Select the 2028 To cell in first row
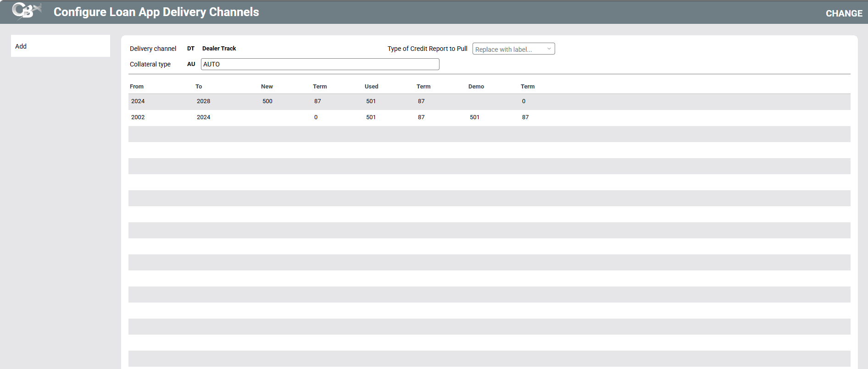This screenshot has width=868, height=369. click(204, 101)
